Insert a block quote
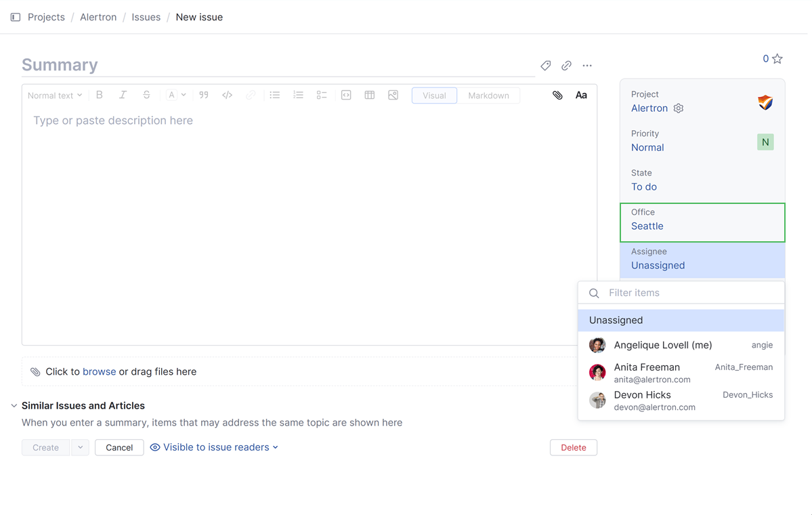This screenshot has height=515, width=812. pos(204,95)
